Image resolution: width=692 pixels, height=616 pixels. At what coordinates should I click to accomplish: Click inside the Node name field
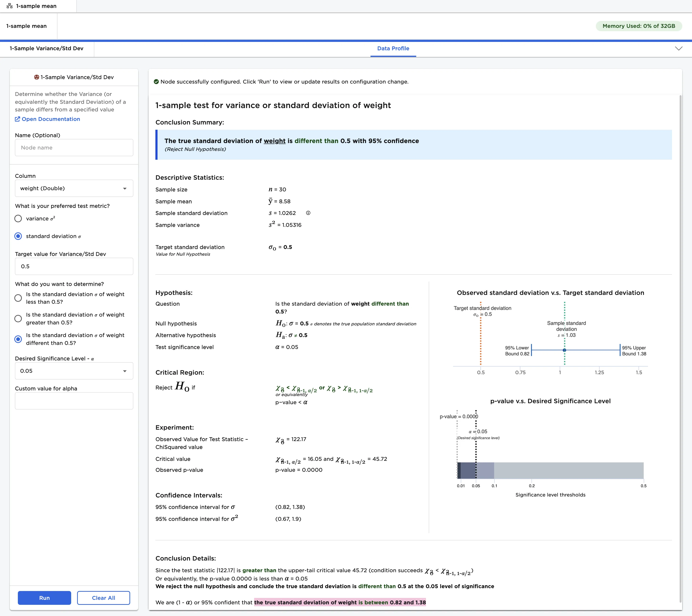pyautogui.click(x=74, y=148)
